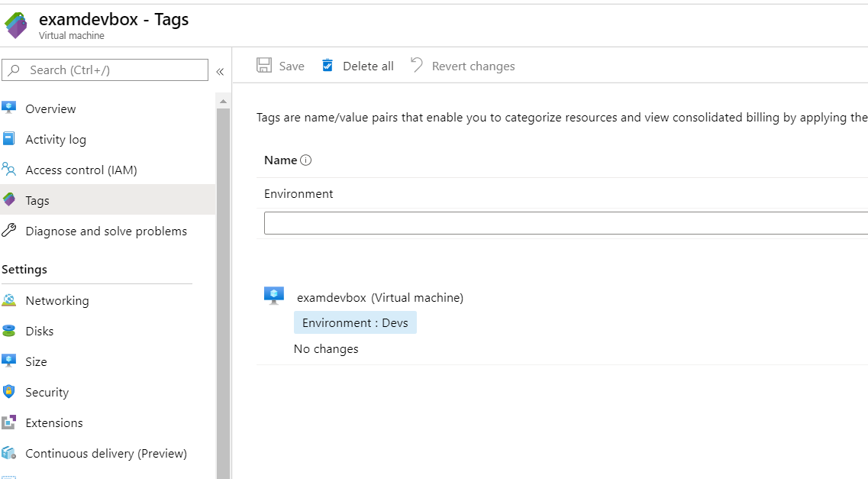Select Tags in the sidebar
Screen dimensions: 868x479
coord(108,200)
